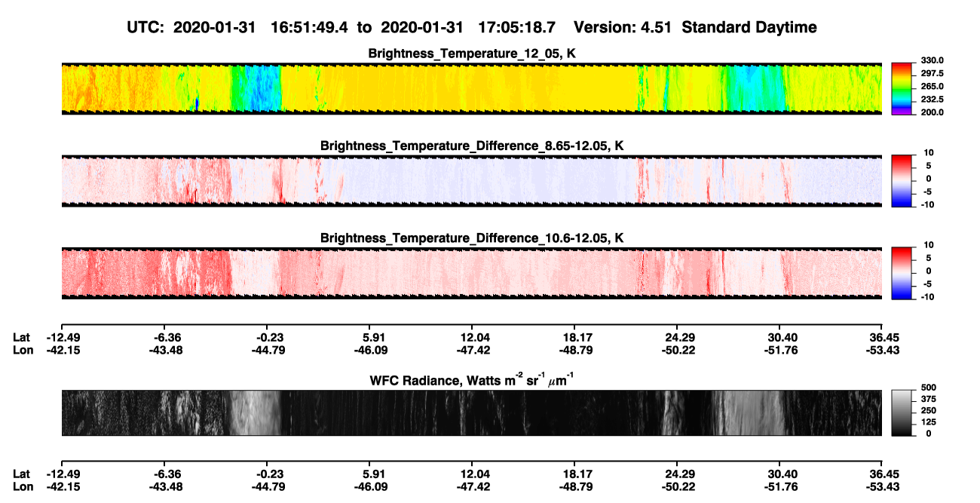Viewport: 980px width, 503px height.
Task: Click longitude -53.43 beneath the WFC Radiance panel
Action: 882,486
